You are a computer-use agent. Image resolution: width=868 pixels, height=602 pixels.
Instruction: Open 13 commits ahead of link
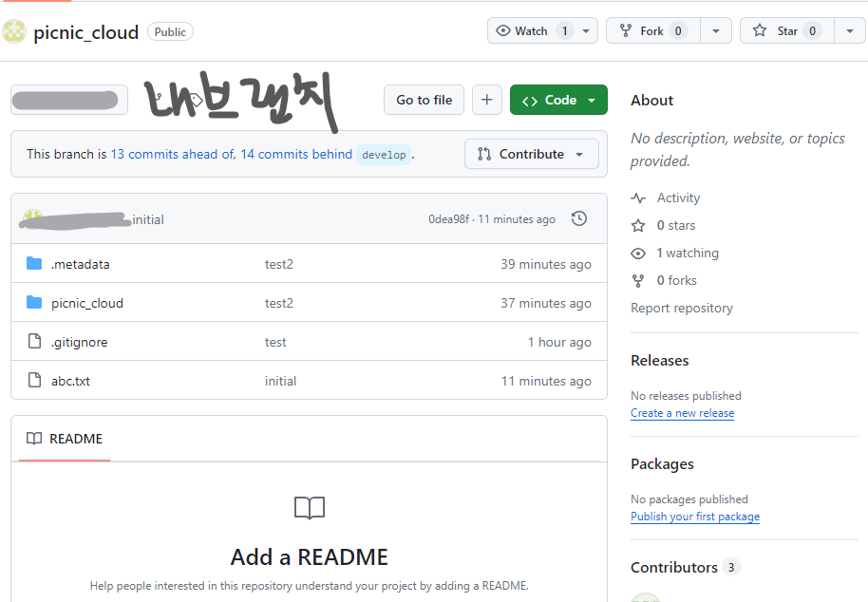(173, 154)
